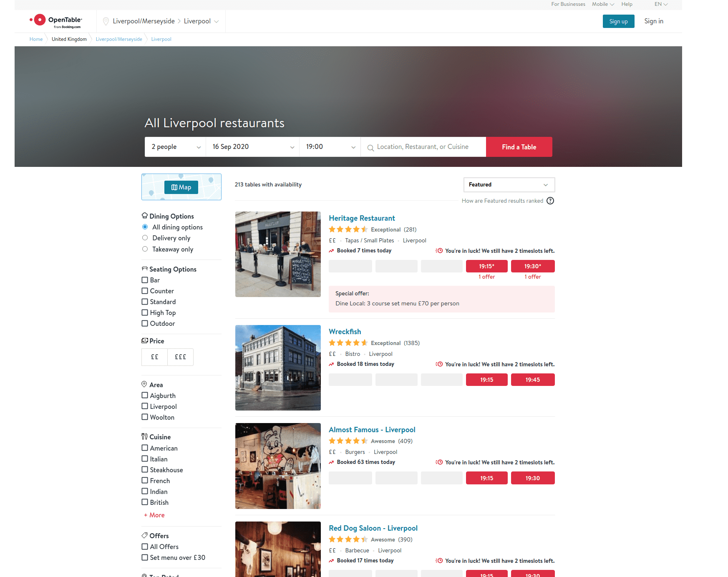Click the Seating Options table icon
This screenshot has width=728, height=577.
(x=145, y=269)
